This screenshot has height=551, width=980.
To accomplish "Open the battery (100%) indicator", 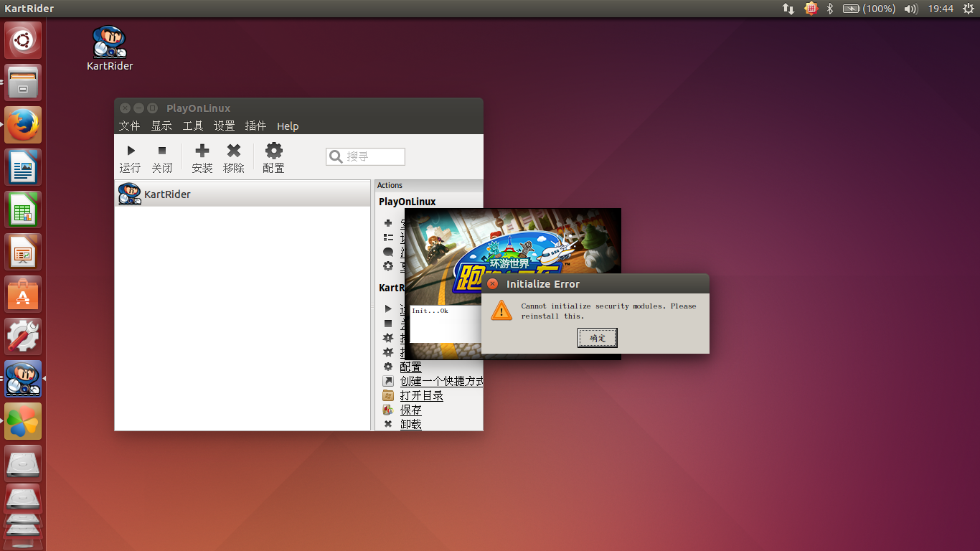I will coord(869,9).
